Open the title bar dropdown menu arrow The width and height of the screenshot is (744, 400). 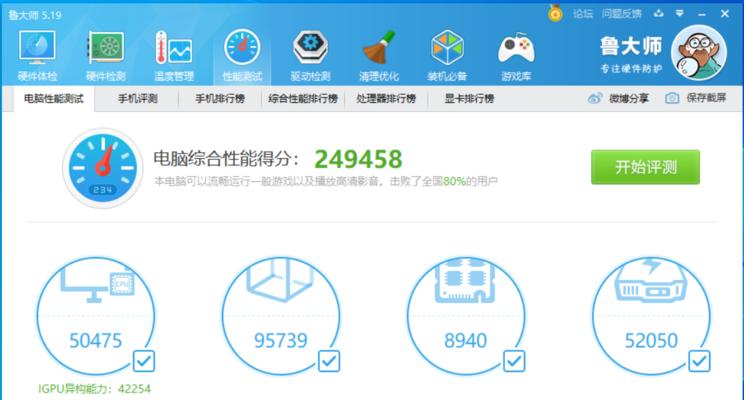click(679, 13)
